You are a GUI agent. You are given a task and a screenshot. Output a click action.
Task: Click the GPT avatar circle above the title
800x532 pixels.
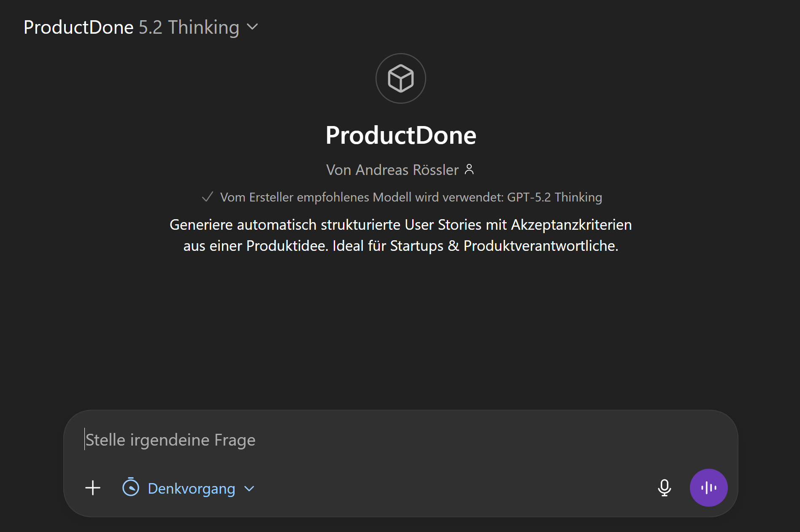(x=400, y=78)
